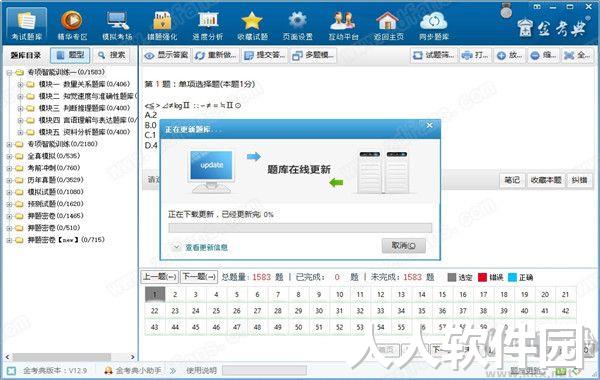Image resolution: width=600 pixels, height=380 pixels.
Task: Expand the 模块五 资料分析题库 node
Action: [20, 132]
